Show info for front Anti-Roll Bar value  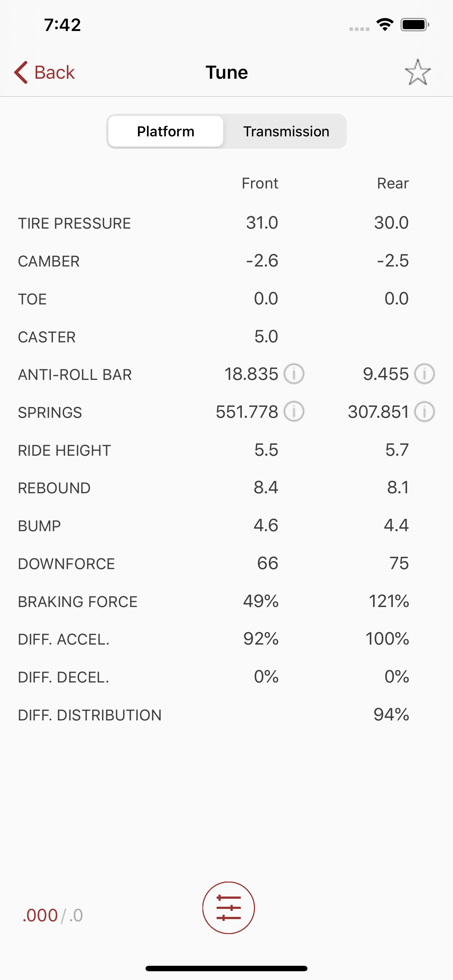[x=295, y=374]
